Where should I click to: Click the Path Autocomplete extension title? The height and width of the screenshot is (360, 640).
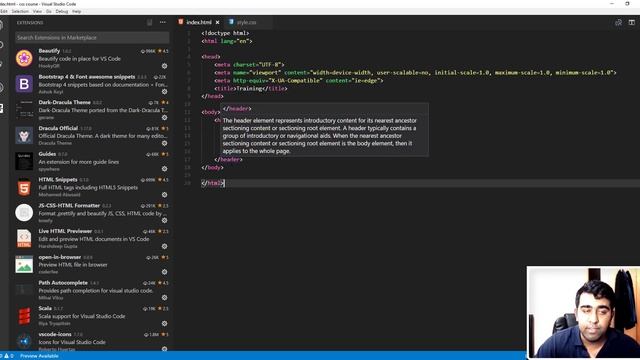[x=63, y=282]
